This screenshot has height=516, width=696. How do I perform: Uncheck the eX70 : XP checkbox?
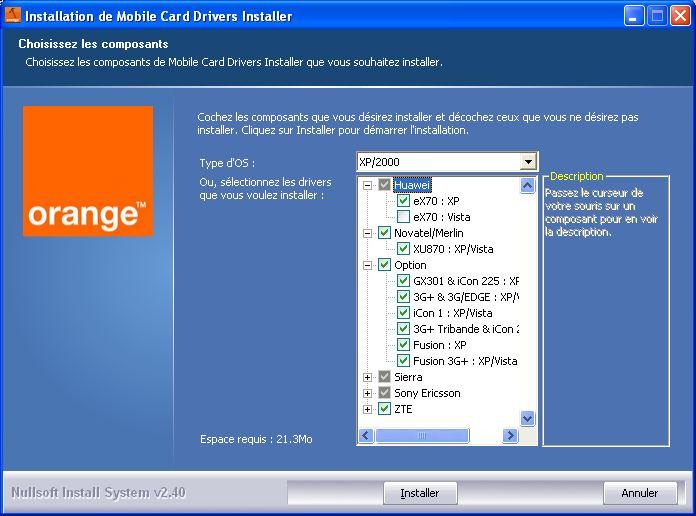coord(403,201)
